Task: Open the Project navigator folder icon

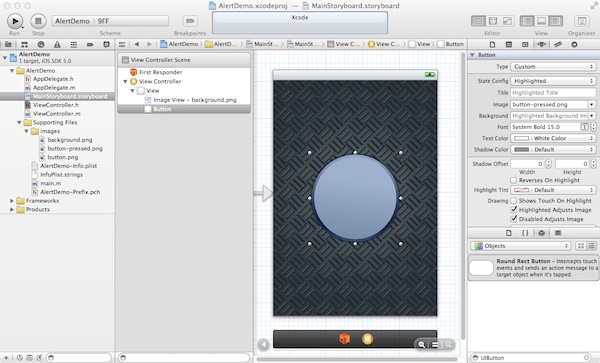Action: [8, 44]
